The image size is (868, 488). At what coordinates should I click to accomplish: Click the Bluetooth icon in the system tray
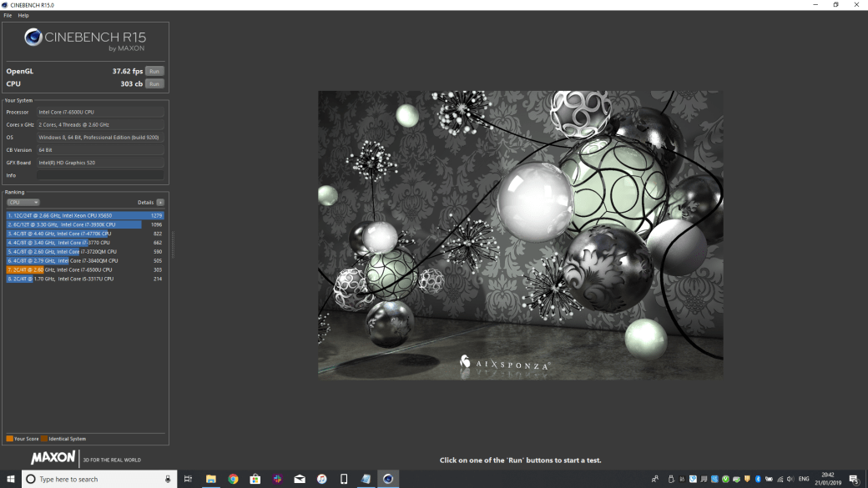tap(758, 479)
